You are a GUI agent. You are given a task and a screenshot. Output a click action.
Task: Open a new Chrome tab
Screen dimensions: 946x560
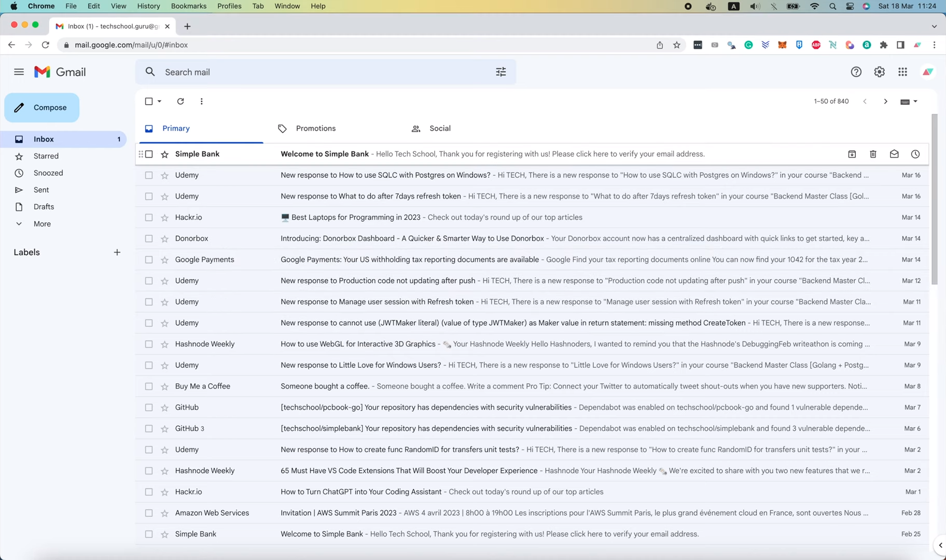[x=187, y=26]
